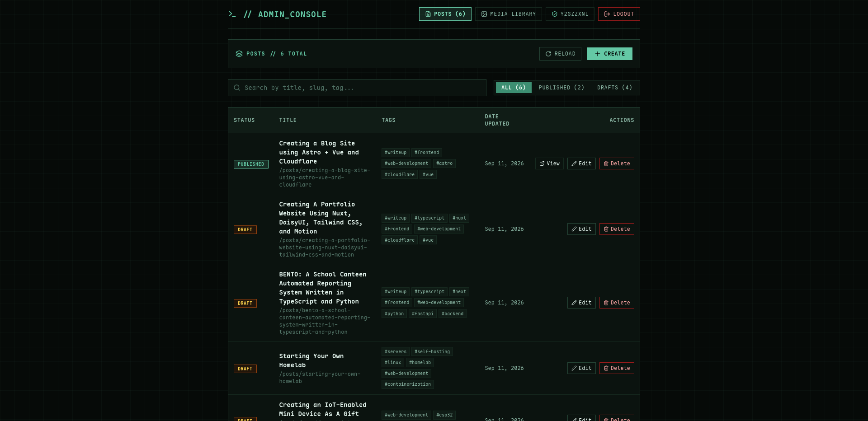
Task: Click trash icon for BENTO post
Action: [x=606, y=303]
